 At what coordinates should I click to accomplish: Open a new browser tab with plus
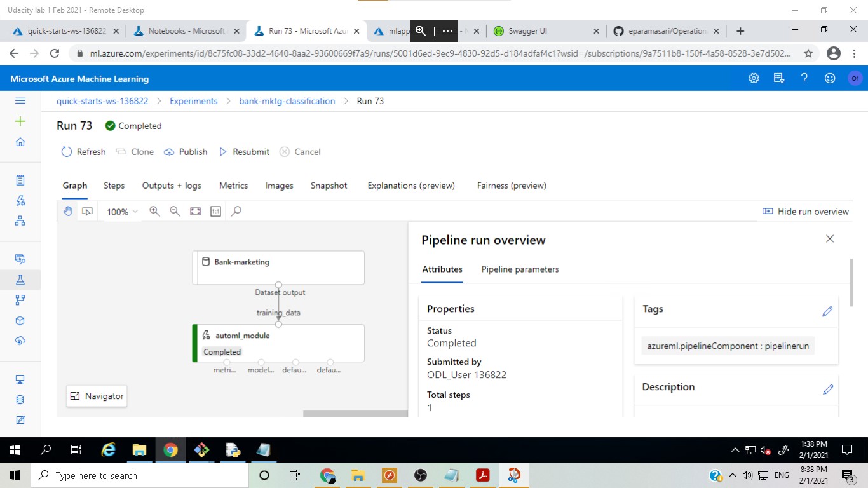tap(740, 30)
